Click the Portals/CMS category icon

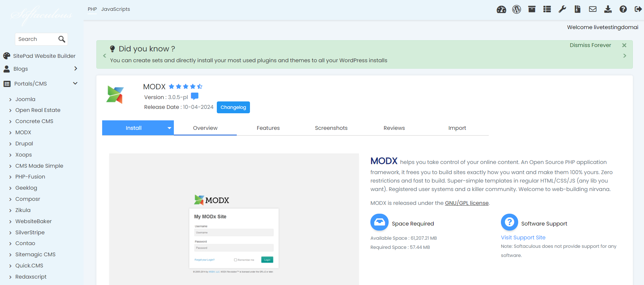point(7,84)
